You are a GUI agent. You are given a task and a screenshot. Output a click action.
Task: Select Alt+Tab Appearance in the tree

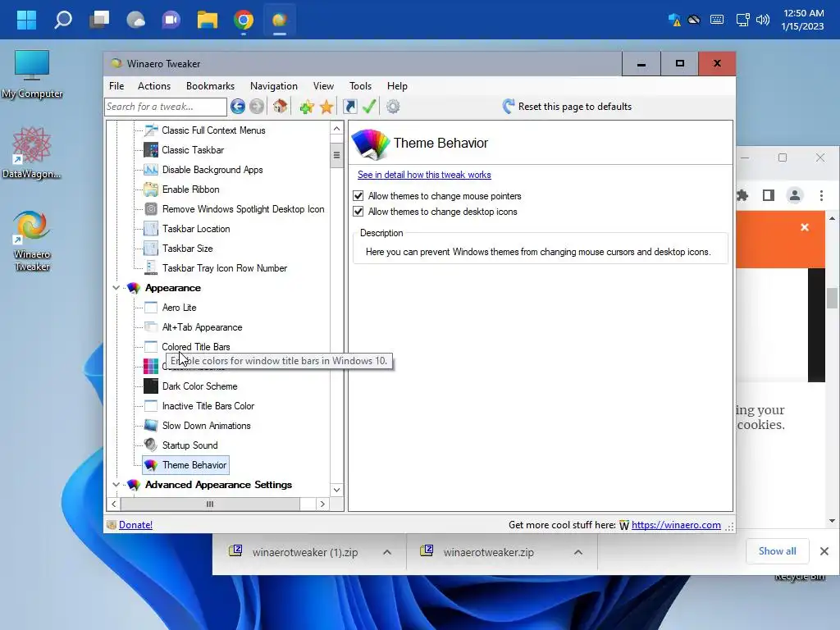pyautogui.click(x=202, y=327)
